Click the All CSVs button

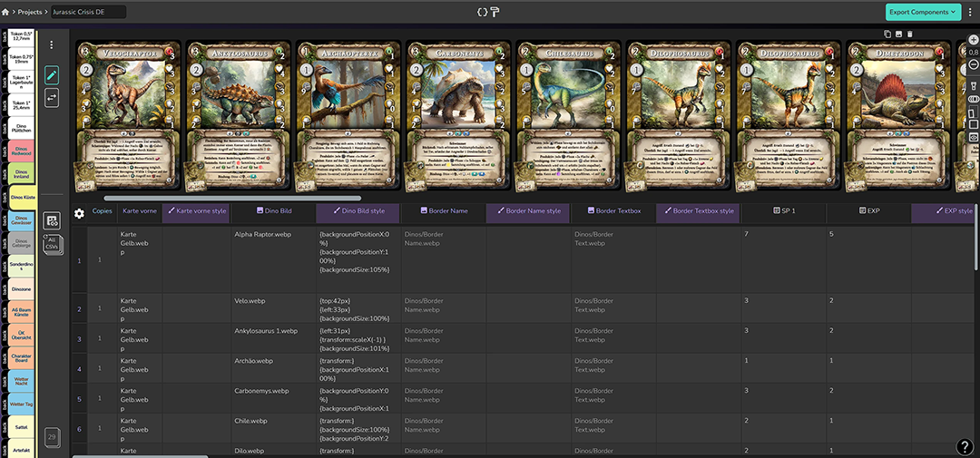pos(52,244)
